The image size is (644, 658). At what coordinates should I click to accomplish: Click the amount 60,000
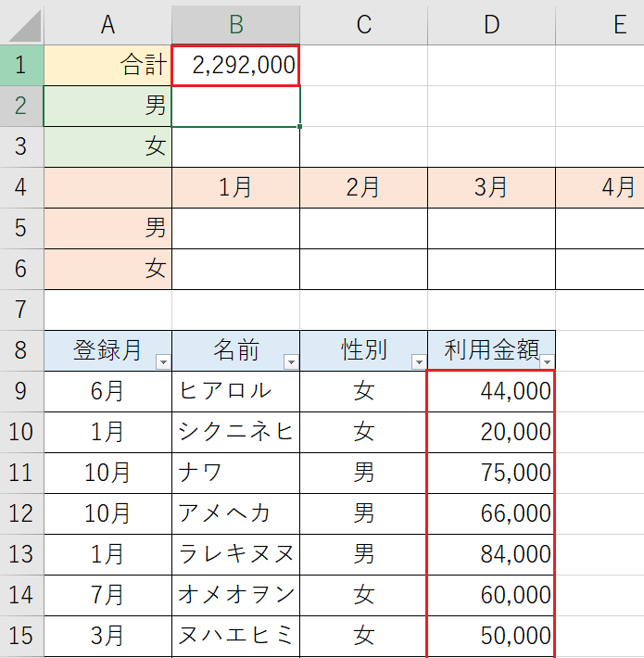click(491, 595)
